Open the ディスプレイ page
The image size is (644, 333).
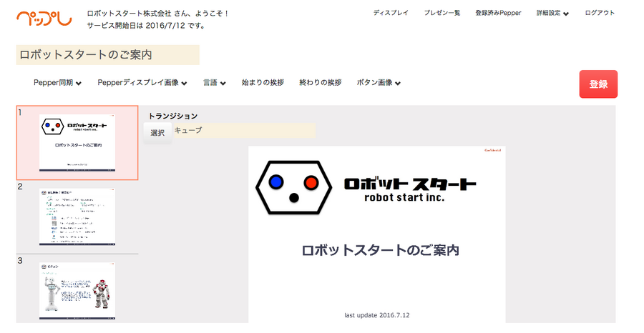(x=391, y=13)
